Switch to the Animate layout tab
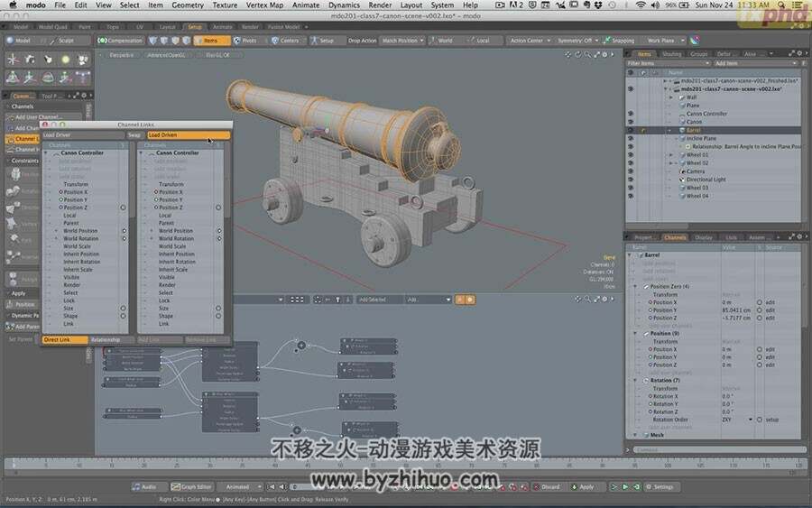The image size is (812, 508). [223, 27]
